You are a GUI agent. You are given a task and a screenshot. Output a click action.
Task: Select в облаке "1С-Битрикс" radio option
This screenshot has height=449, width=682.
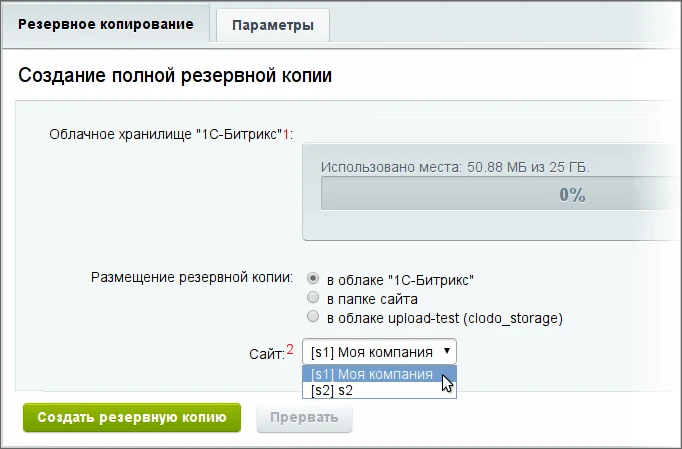[x=313, y=278]
